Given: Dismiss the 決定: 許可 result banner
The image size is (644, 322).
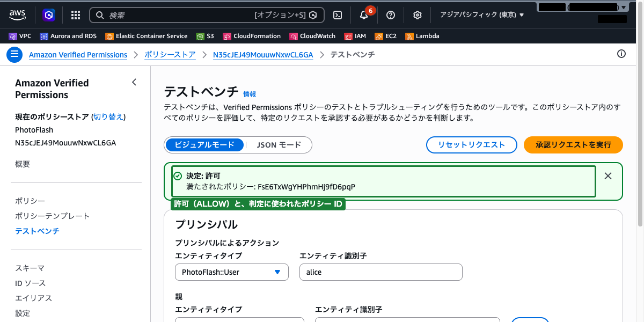Looking at the screenshot, I should coord(608,175).
